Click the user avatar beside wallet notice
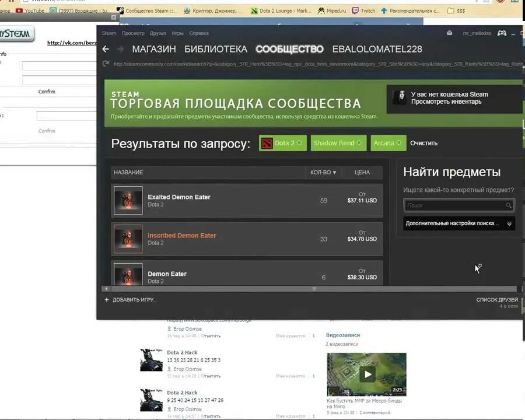The image size is (525, 420). coord(400,97)
